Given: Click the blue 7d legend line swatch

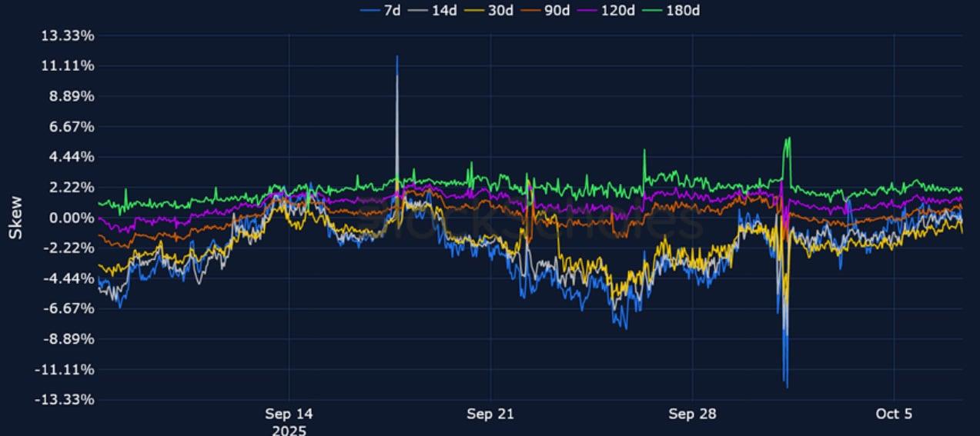Looking at the screenshot, I should tap(370, 11).
